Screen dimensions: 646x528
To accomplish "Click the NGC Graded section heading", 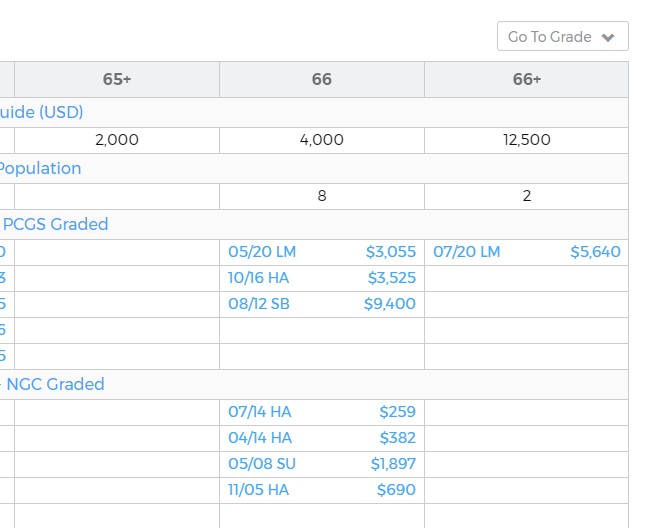I will 54,384.
